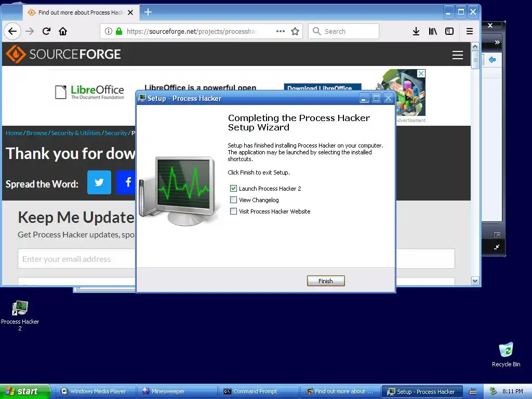Click the Firefox Search field
532x399 pixels.
point(343,31)
